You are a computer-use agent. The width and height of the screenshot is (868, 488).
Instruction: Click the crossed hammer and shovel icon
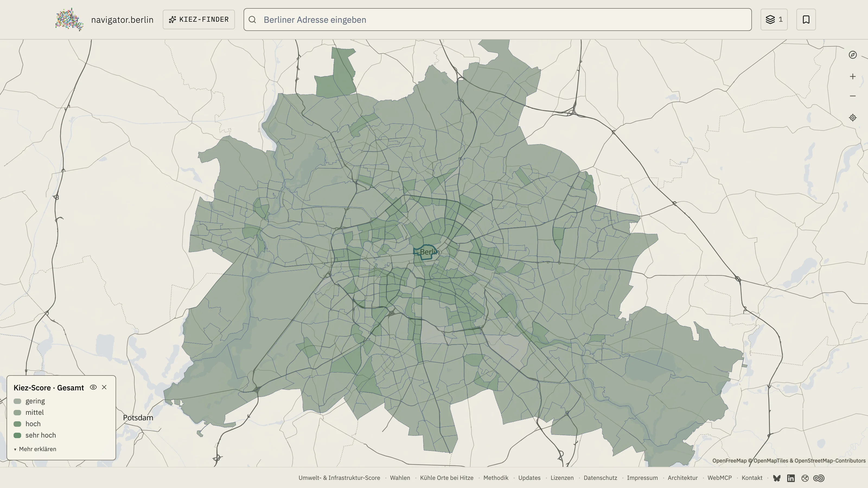click(805, 478)
